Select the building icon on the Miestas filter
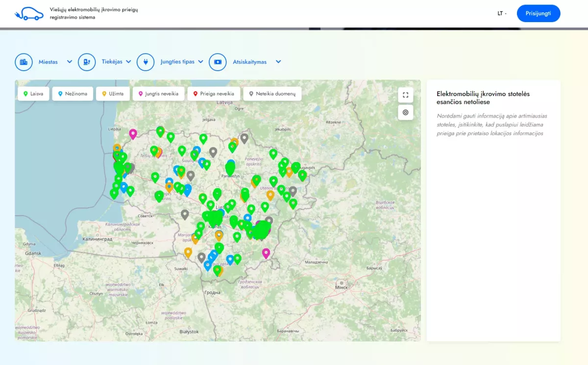Viewport: 588px width, 365px height. coord(24,62)
